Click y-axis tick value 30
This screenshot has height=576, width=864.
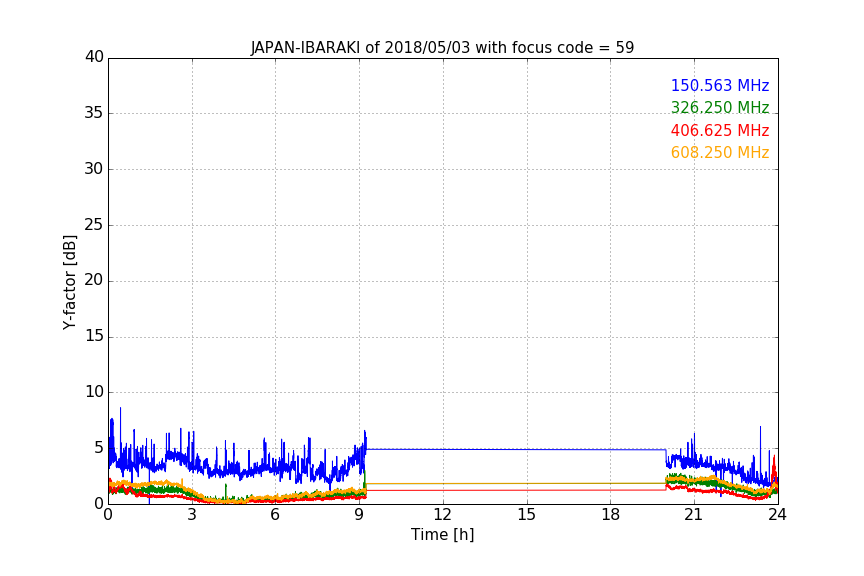pos(94,169)
